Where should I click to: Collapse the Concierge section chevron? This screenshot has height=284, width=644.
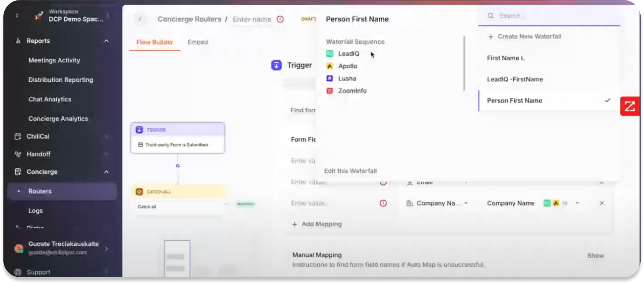coord(106,172)
